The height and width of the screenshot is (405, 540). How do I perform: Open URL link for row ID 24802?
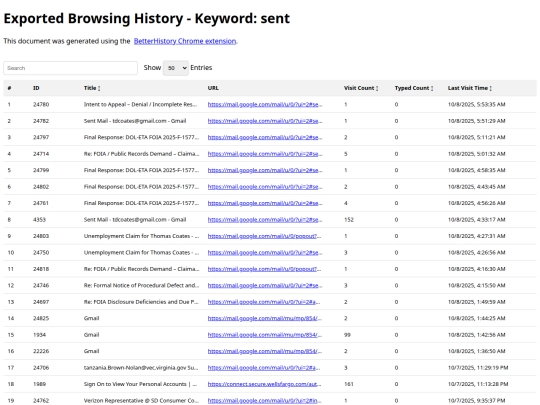click(x=265, y=187)
